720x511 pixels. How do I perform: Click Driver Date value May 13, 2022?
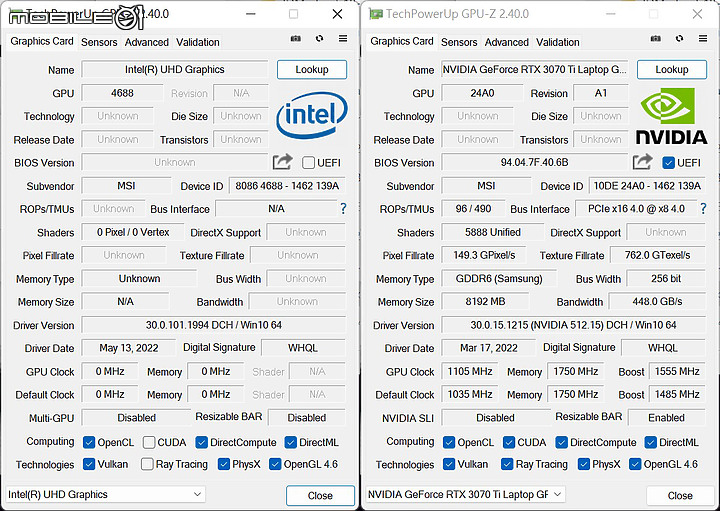129,348
